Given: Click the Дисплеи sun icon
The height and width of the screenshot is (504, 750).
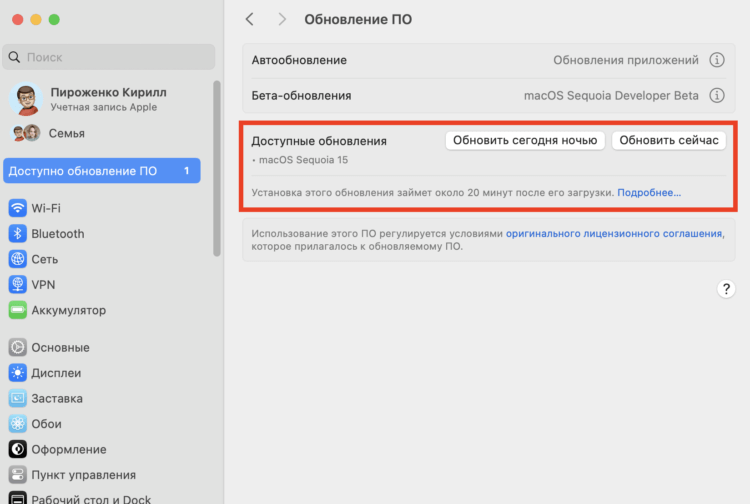Looking at the screenshot, I should click(18, 373).
